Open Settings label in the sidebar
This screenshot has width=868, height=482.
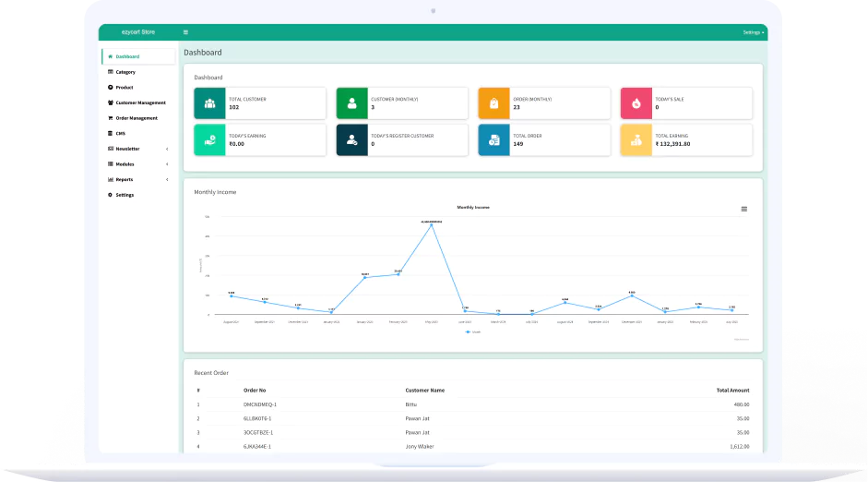tap(125, 195)
